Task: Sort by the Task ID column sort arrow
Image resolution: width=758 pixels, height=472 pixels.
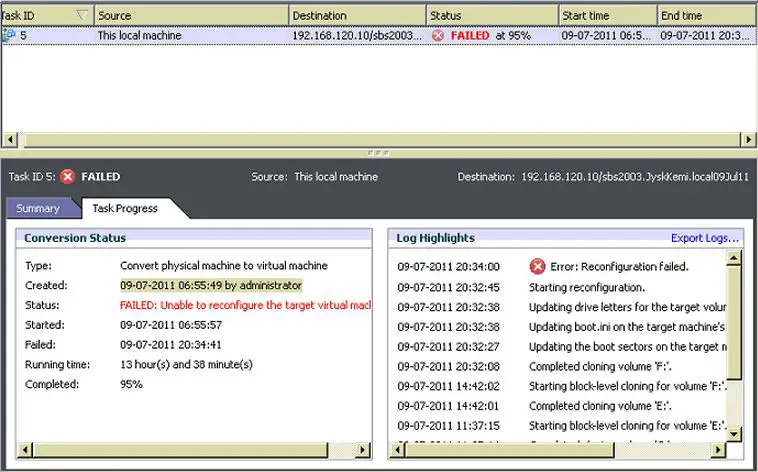Action: click(81, 15)
